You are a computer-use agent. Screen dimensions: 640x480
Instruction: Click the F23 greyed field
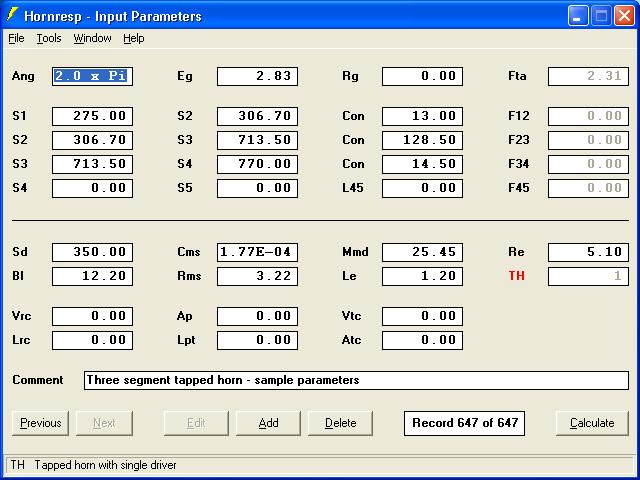click(x=588, y=140)
